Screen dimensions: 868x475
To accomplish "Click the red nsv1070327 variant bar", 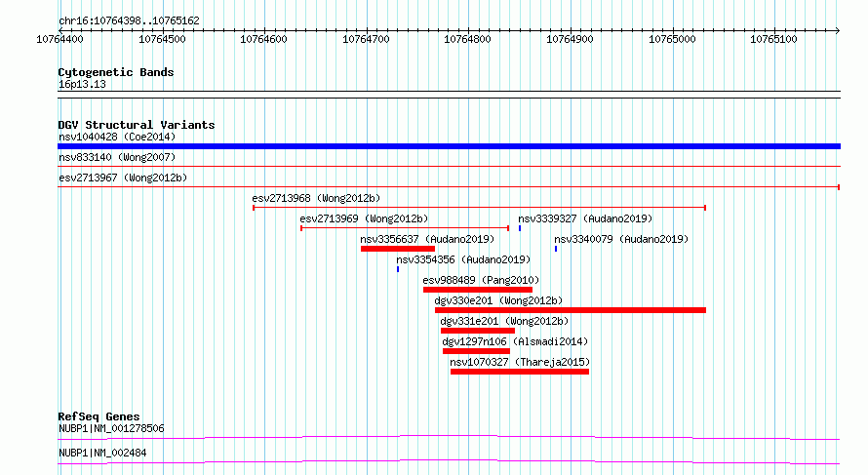I will [520, 372].
